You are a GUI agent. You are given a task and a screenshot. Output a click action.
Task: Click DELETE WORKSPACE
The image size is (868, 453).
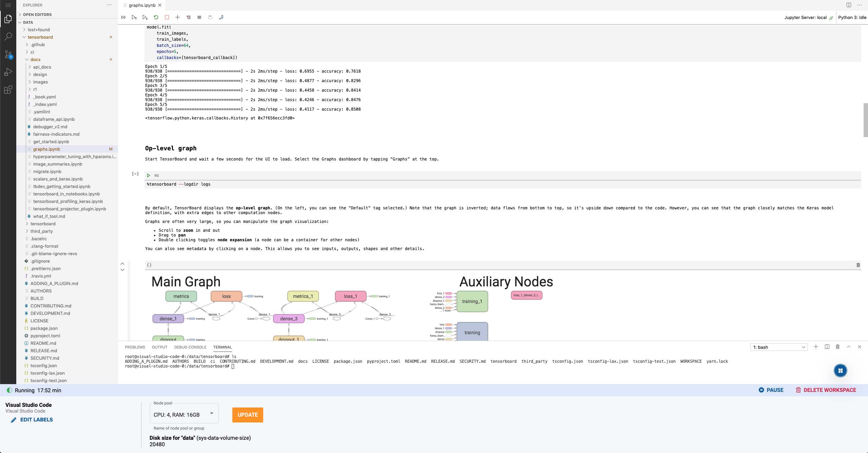[826, 390]
